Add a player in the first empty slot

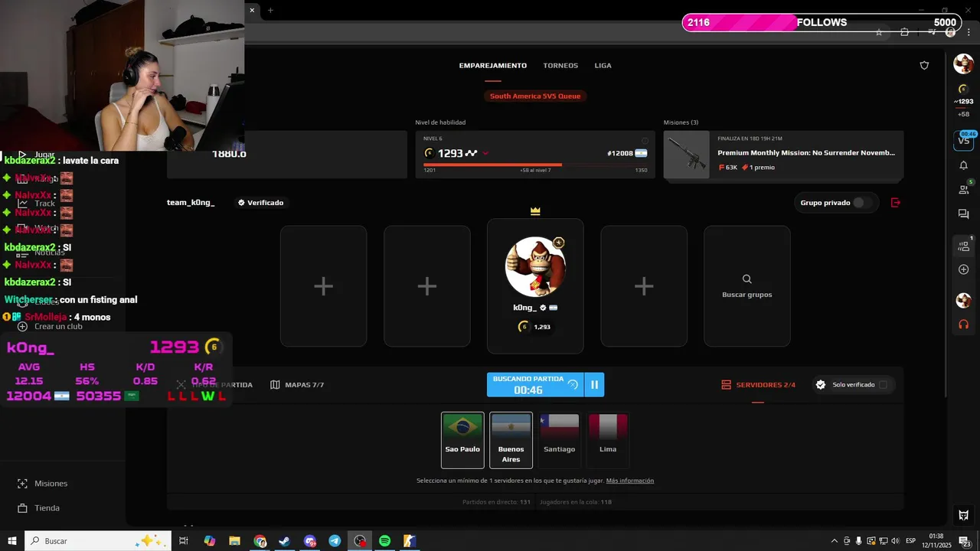(x=323, y=286)
